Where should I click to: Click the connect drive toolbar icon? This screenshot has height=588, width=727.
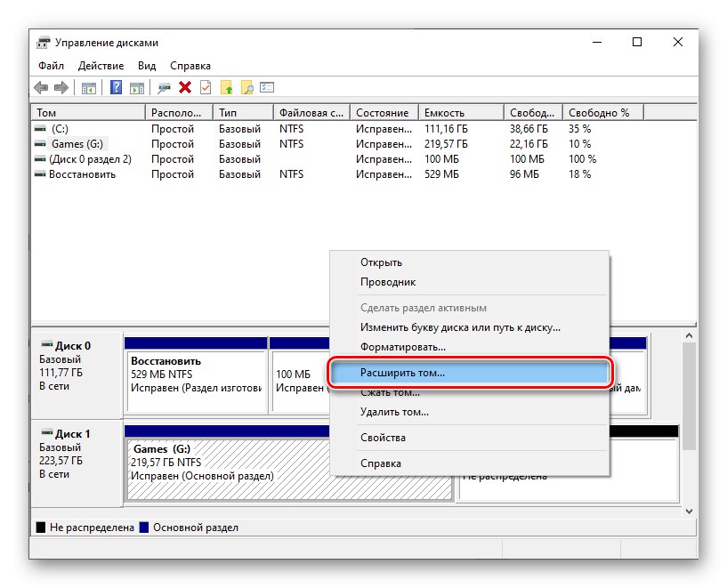(x=164, y=87)
